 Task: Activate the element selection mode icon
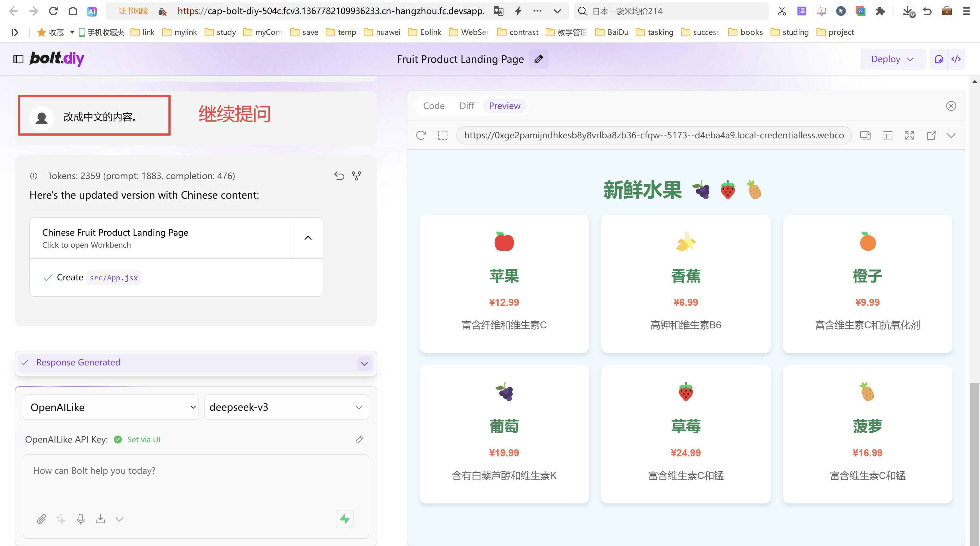443,135
